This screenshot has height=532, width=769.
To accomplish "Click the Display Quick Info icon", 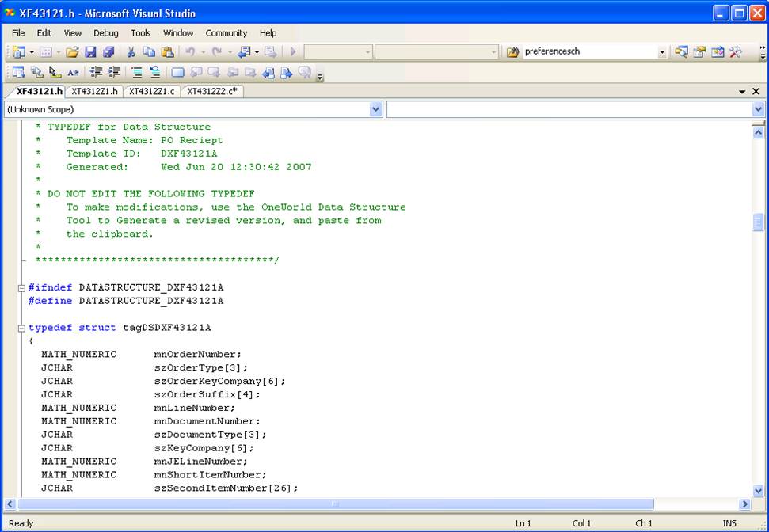I will (55, 73).
